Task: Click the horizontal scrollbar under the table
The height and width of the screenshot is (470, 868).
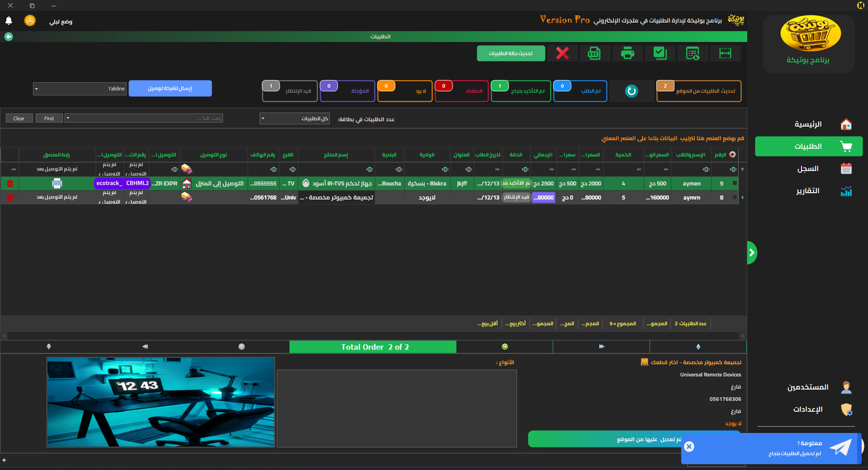Action: pyautogui.click(x=374, y=336)
